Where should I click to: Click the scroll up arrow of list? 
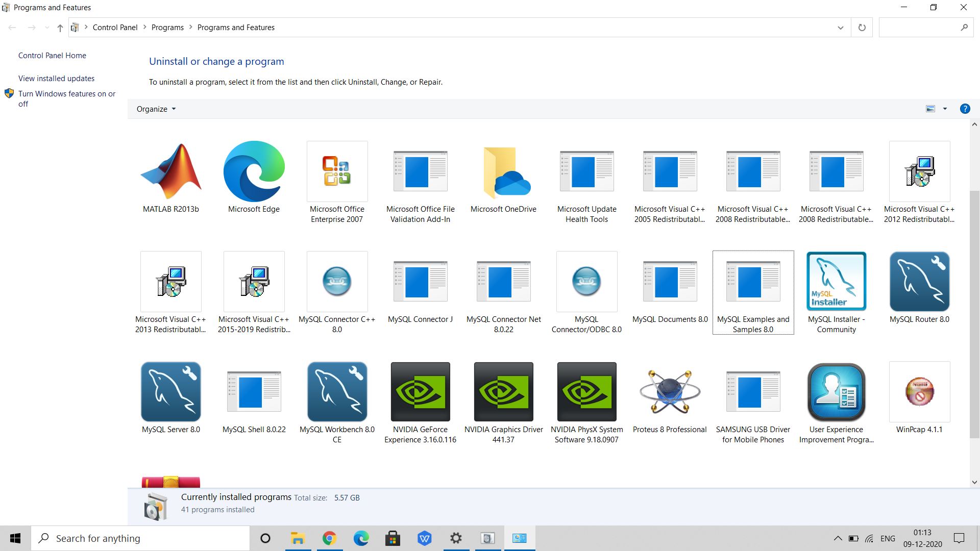(974, 124)
